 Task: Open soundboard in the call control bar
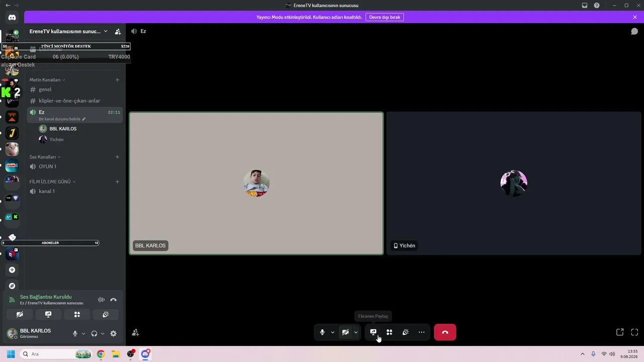point(406,332)
